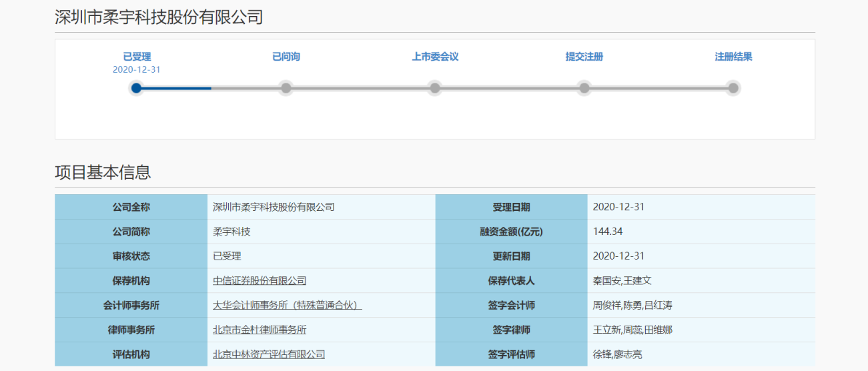Viewport: 868px width, 371px height.
Task: Click the 项目基本信息 section heading
Action: coord(103,172)
